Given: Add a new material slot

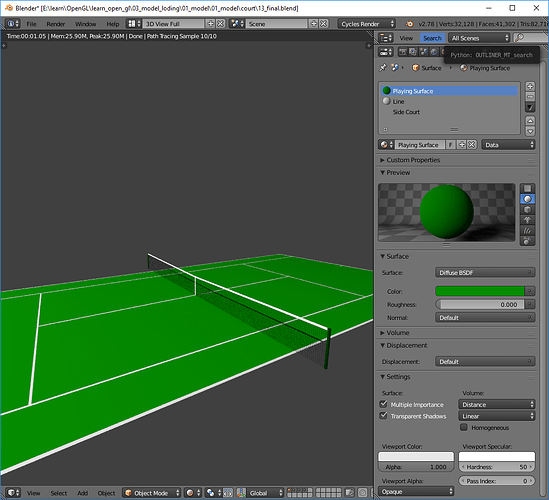Looking at the screenshot, I should coord(530,86).
